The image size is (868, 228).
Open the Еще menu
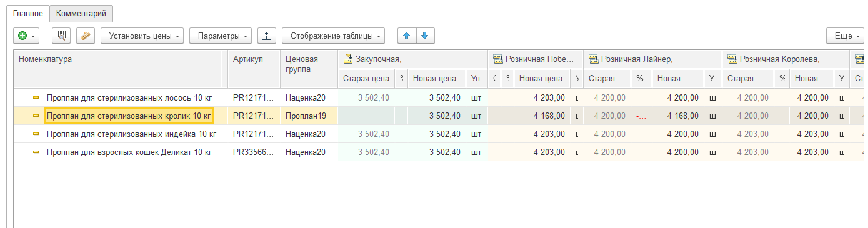(x=846, y=36)
